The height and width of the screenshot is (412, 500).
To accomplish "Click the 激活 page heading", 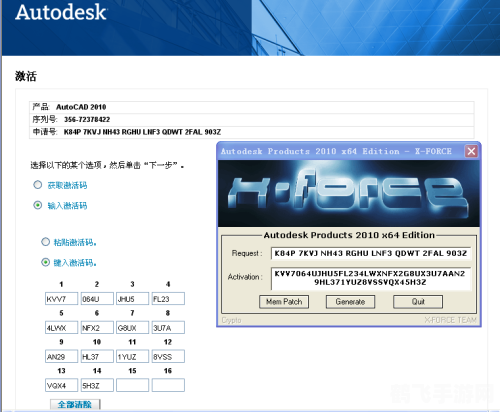I will tap(26, 76).
